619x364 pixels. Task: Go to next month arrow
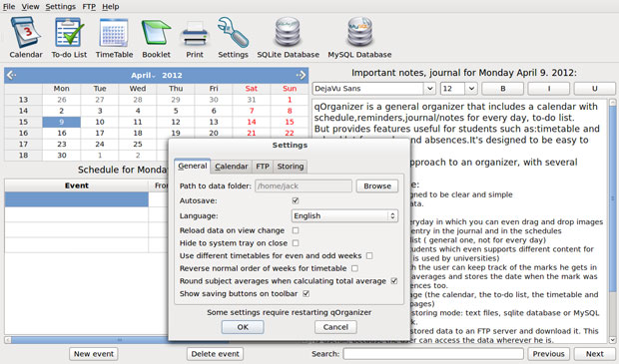point(301,75)
